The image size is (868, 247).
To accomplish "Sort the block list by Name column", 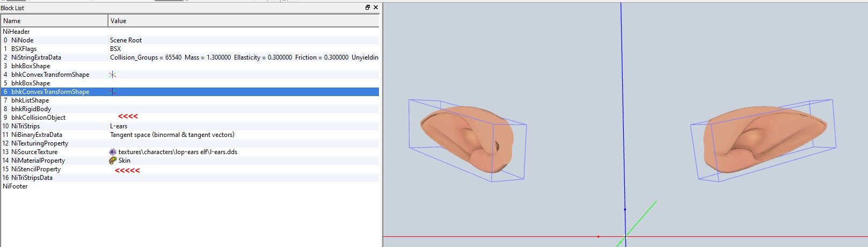I will point(54,21).
